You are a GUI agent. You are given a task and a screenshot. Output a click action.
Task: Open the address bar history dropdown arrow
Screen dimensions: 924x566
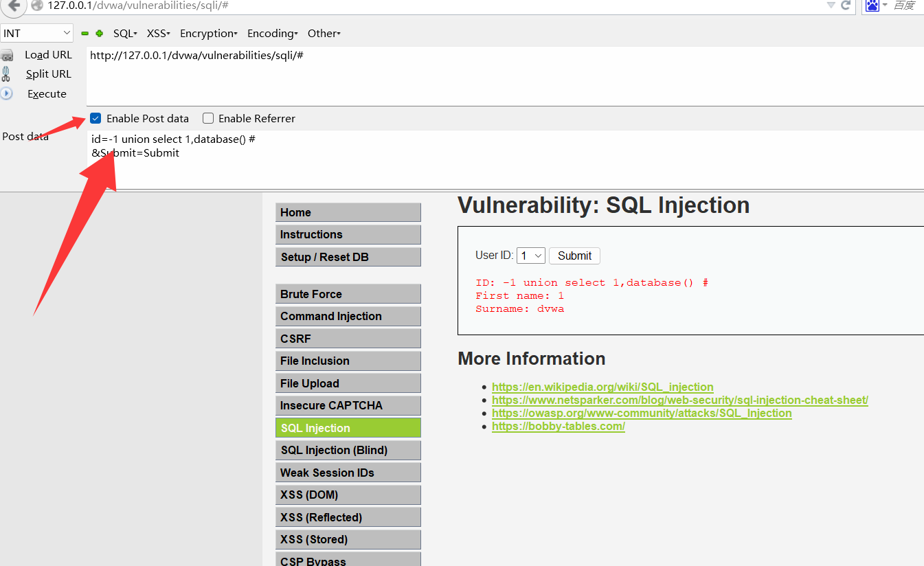tap(831, 5)
